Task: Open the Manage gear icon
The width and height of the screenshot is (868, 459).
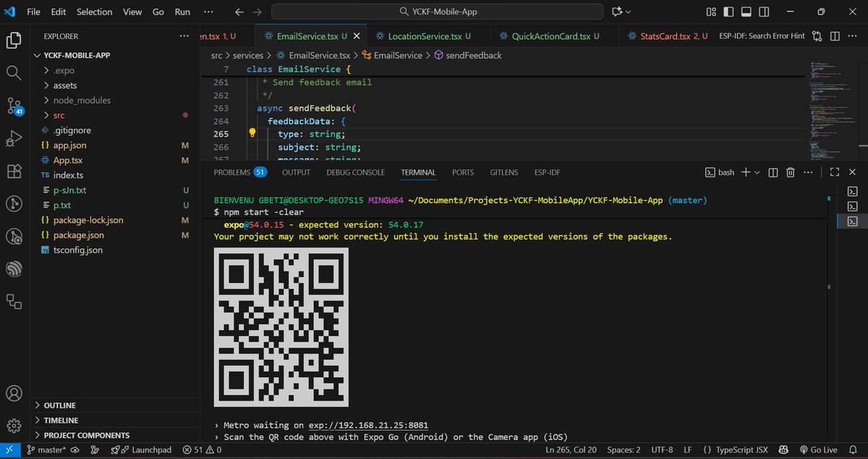Action: (x=13, y=426)
